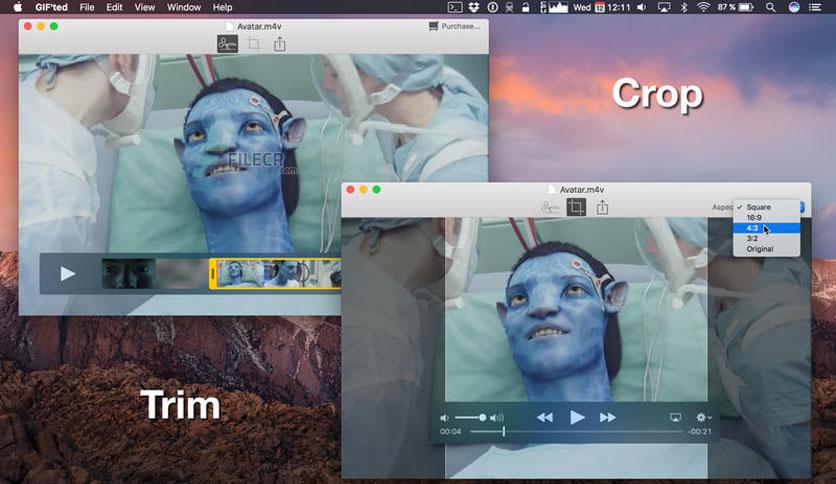This screenshot has height=484, width=836.
Task: Mute audio with the small speaker icon
Action: point(444,418)
